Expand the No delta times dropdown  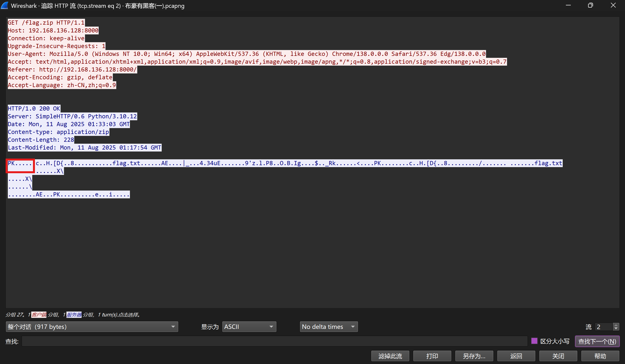point(329,327)
